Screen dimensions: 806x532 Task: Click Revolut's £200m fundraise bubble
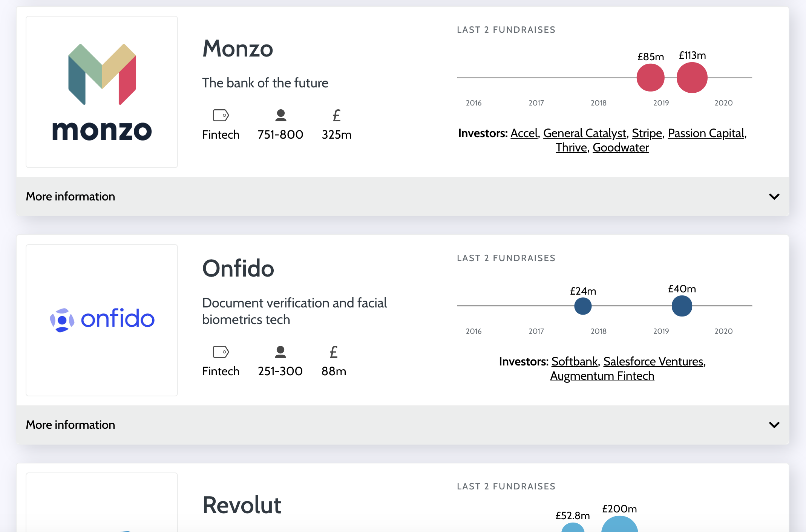pos(619,526)
